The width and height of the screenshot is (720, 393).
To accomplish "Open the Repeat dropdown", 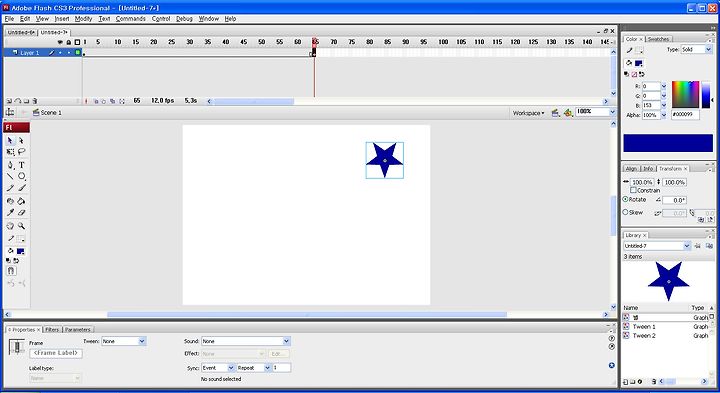I will pos(253,368).
